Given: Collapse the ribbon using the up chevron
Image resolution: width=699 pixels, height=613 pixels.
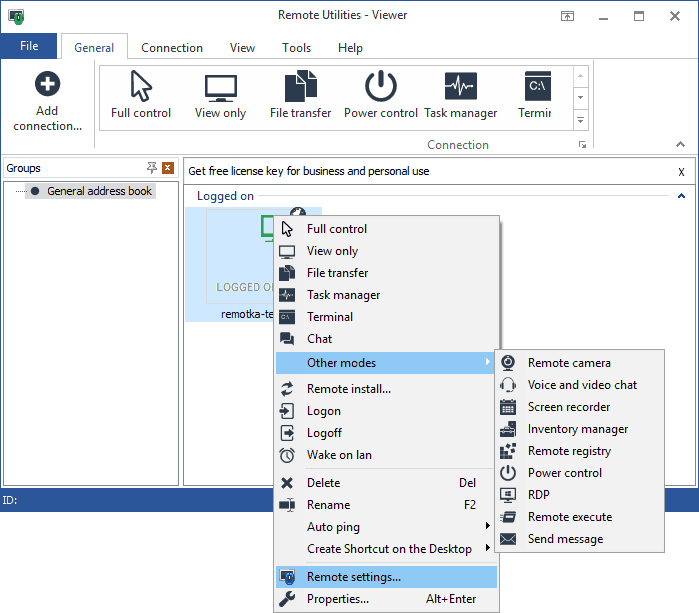Looking at the screenshot, I should (680, 144).
